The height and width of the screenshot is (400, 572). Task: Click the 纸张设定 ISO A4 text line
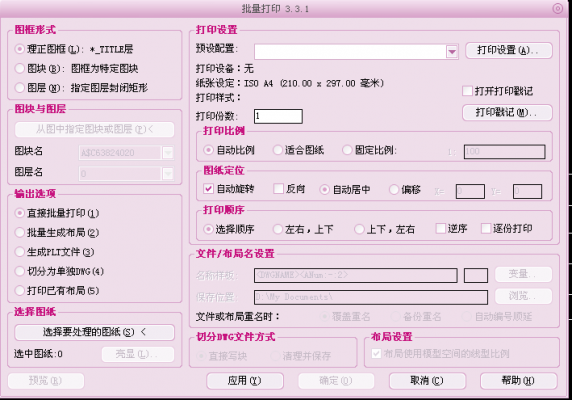point(290,84)
